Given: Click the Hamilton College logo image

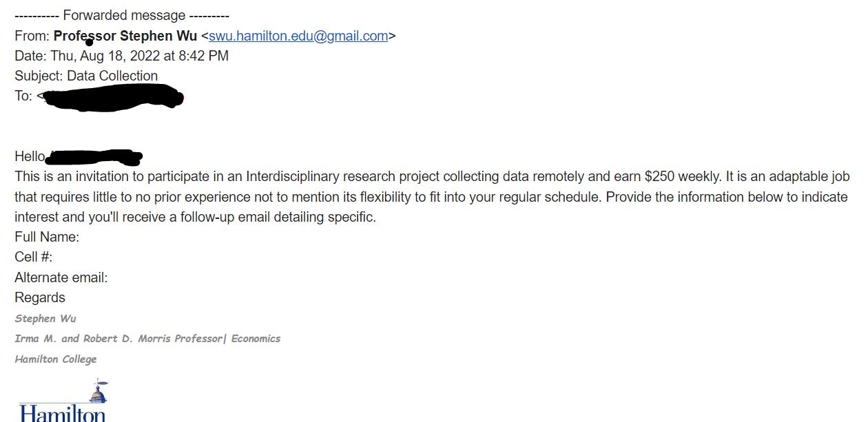Looking at the screenshot, I should pos(63,400).
